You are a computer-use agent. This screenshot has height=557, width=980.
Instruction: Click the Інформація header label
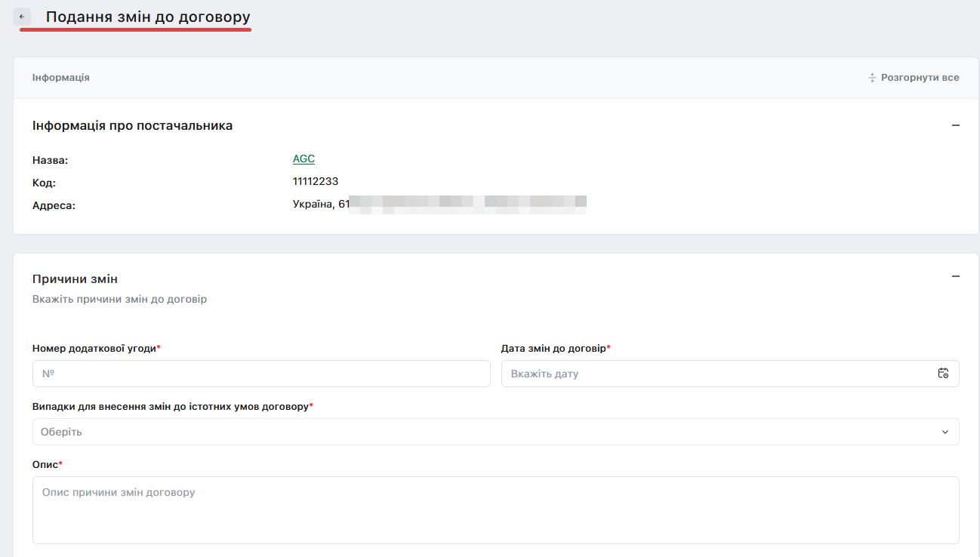tap(61, 78)
